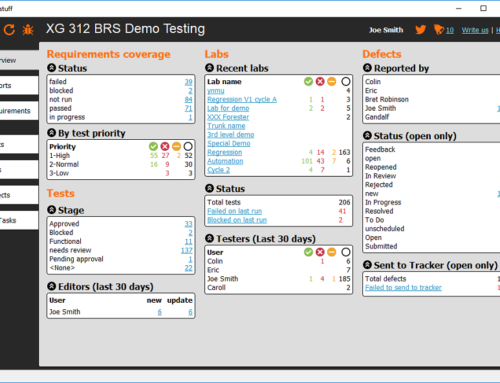Open the 10 notifications link
This screenshot has width=500, height=383.
[x=450, y=30]
